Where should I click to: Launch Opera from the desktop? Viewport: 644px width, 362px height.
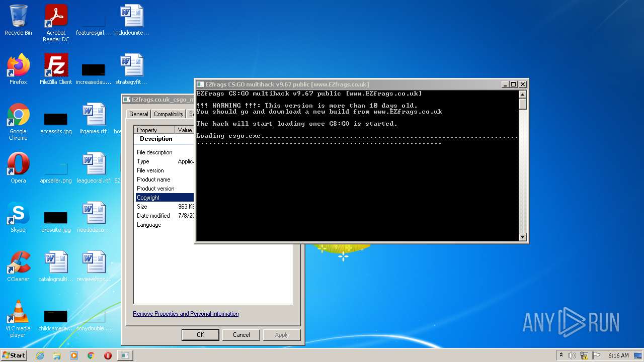18,168
